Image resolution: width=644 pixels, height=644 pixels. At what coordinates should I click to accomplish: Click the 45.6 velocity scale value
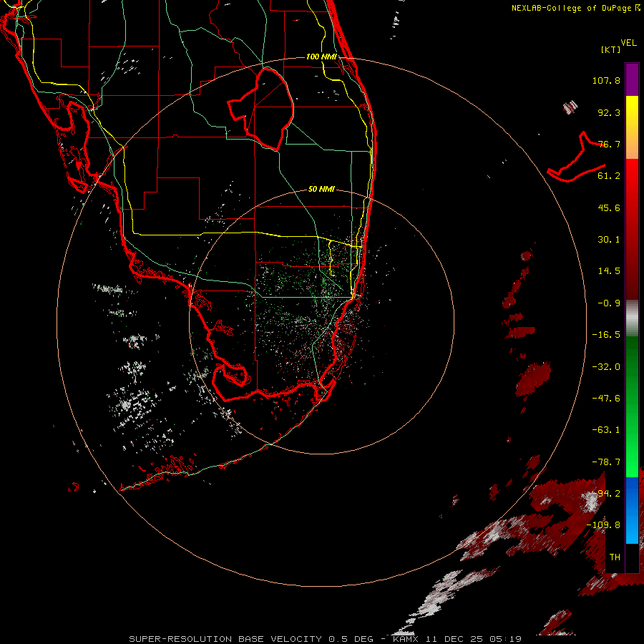(609, 208)
